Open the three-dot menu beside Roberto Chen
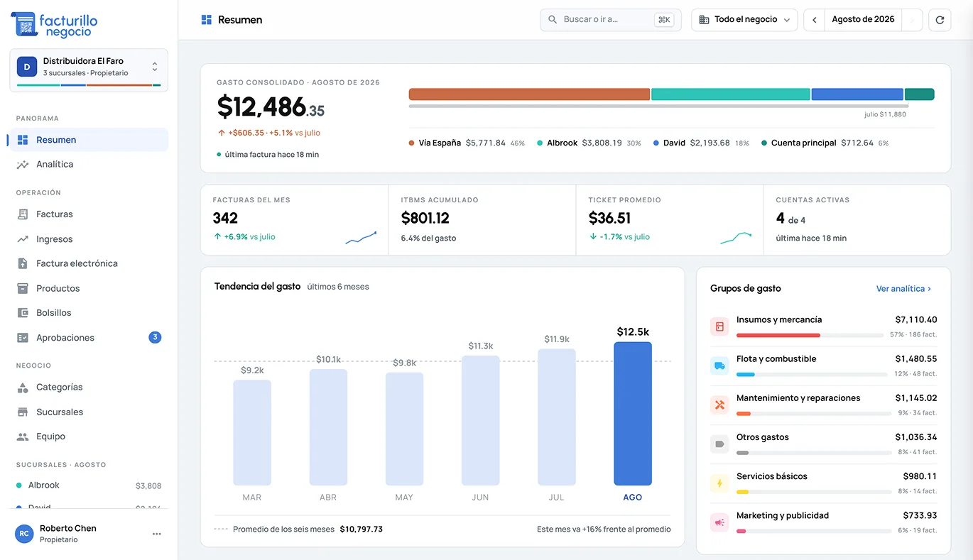Viewport: 973px width, 560px height. [157, 534]
